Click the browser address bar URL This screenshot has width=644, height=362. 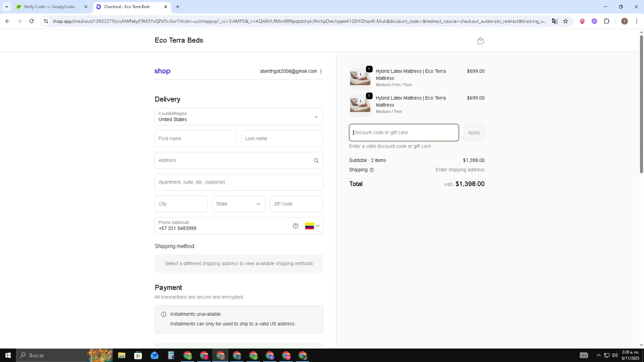(x=299, y=21)
